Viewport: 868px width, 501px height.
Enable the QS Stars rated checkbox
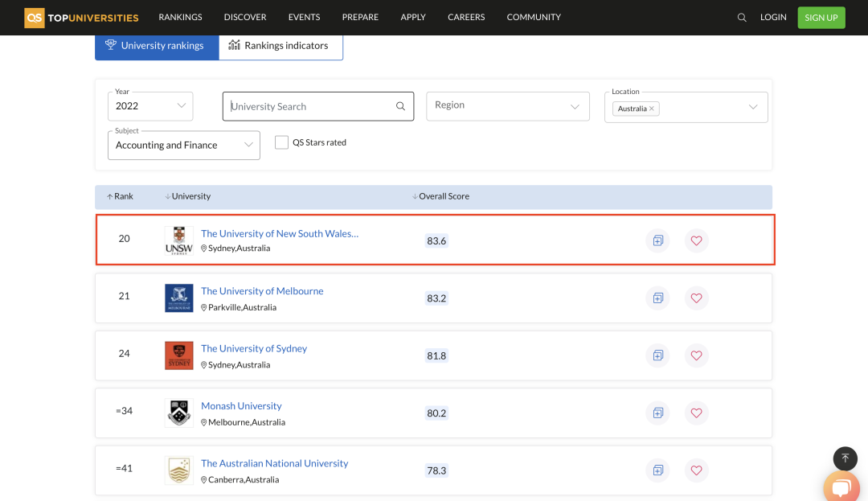282,142
